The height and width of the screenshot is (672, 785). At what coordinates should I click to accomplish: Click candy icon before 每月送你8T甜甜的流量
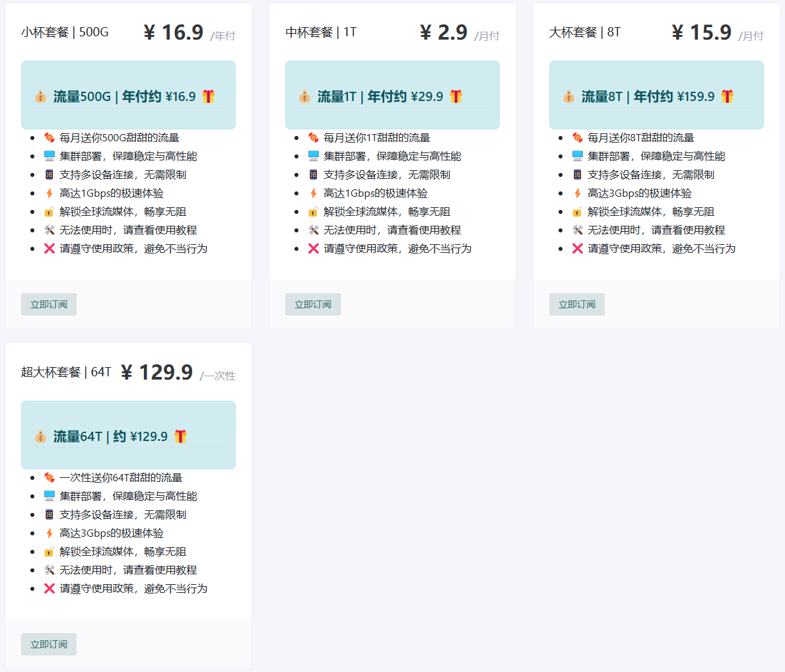click(577, 138)
